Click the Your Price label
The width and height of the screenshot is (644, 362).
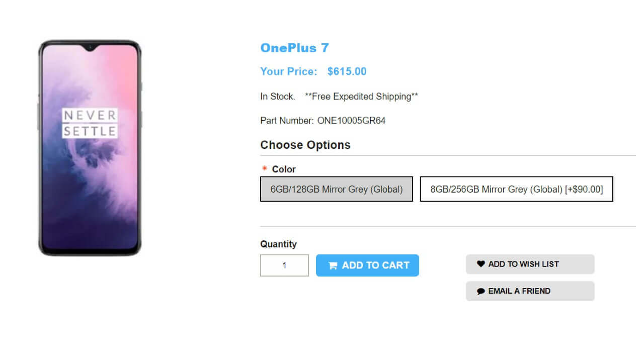tap(288, 71)
